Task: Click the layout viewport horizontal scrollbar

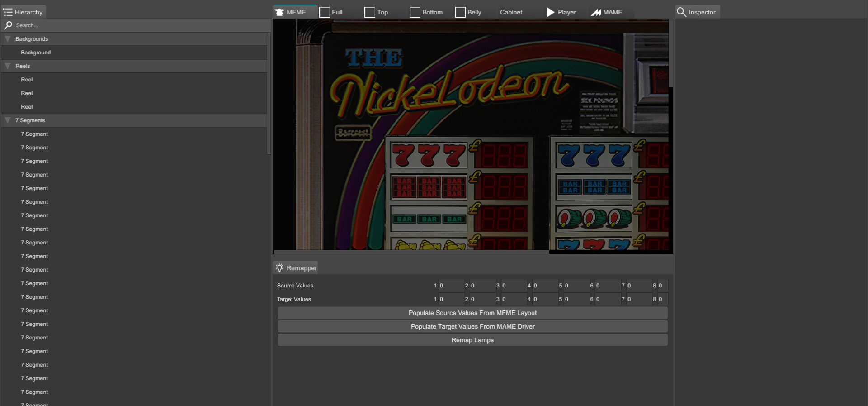Action: (x=411, y=252)
